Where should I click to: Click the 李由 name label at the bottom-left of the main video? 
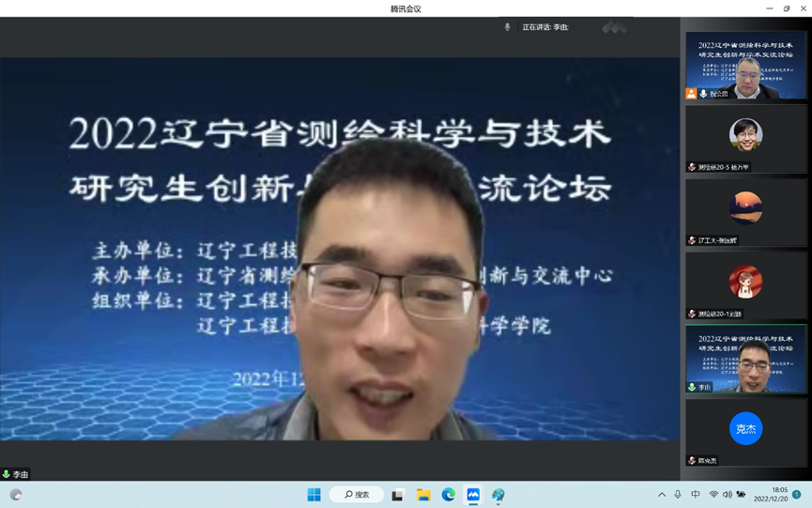pos(21,474)
